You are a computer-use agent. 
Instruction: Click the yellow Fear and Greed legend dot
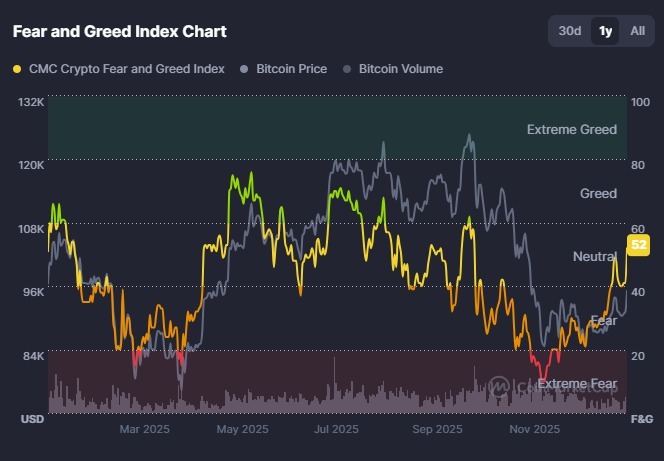point(17,69)
